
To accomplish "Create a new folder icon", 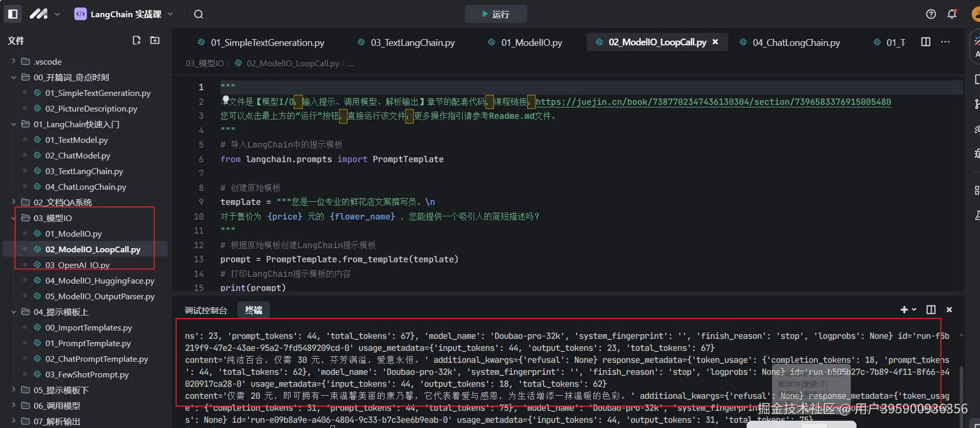I will 155,40.
